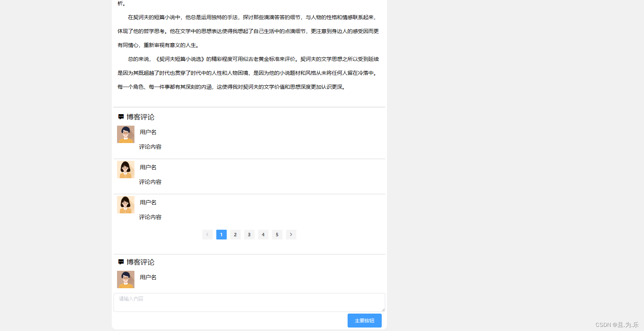Click the male user avatar in the first comment
The width and height of the screenshot is (644, 331).
(125, 134)
